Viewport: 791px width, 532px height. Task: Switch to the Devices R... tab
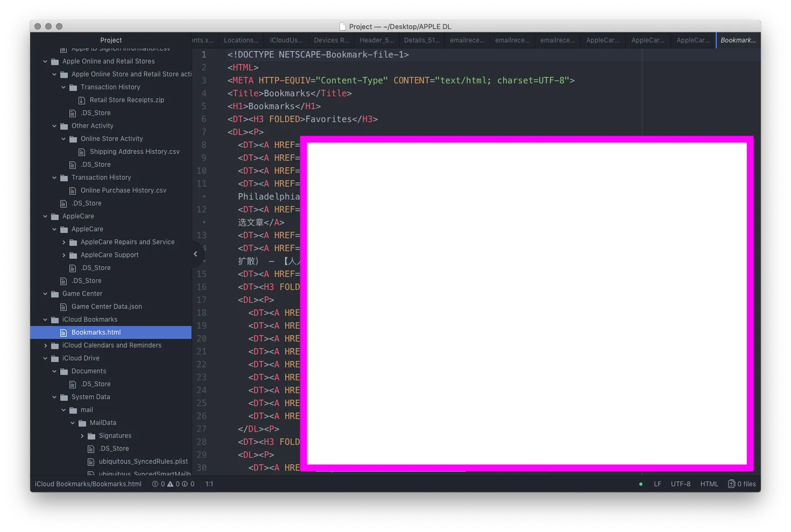(x=331, y=40)
